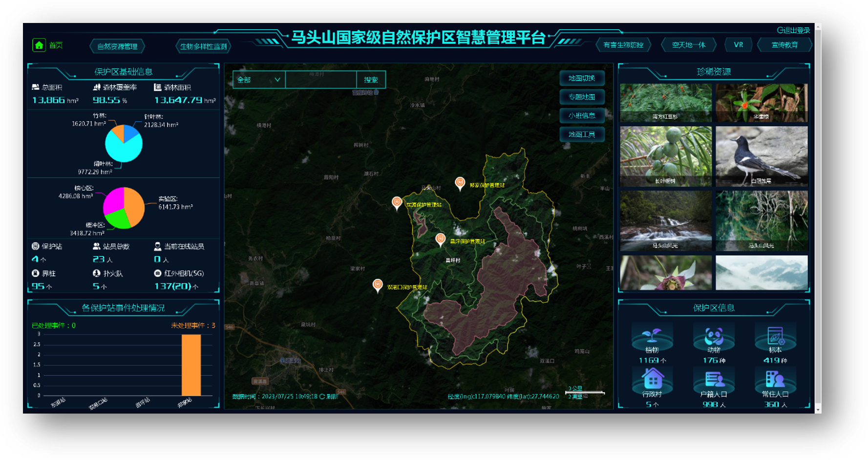The image size is (868, 460).
Task: Open the 白冠燕尾 bird thumbnail
Action: [761, 156]
